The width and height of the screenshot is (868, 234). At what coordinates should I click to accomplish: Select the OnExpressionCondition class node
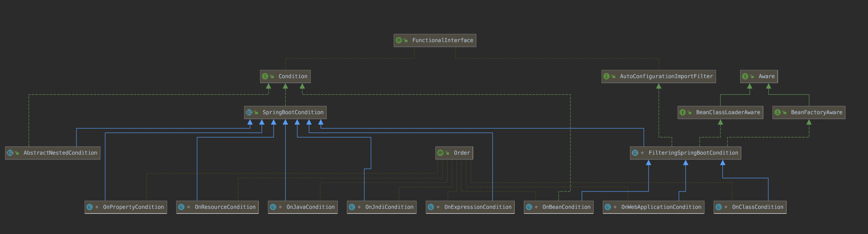tap(470, 207)
